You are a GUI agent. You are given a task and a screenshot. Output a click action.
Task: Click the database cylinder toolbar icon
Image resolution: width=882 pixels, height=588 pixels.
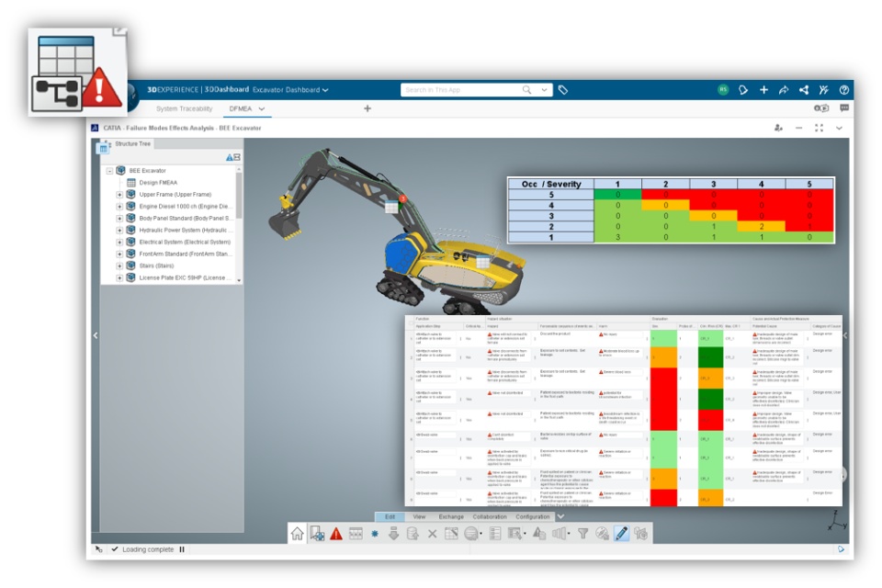point(413,534)
